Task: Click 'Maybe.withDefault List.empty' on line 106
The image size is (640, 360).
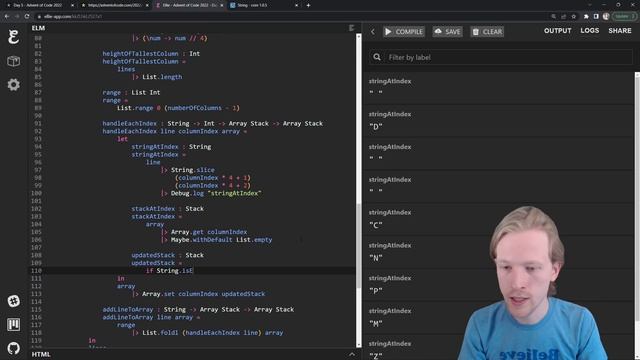Action: point(221,240)
